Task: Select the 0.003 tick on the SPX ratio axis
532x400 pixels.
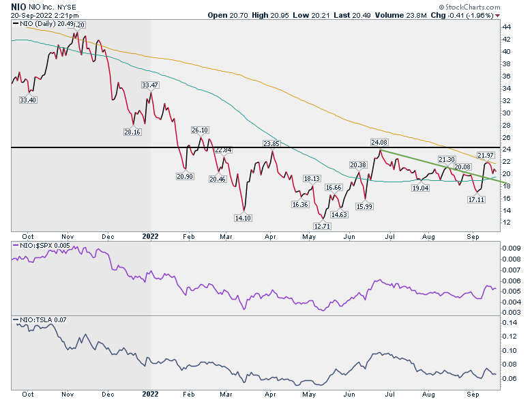Action: coord(512,313)
